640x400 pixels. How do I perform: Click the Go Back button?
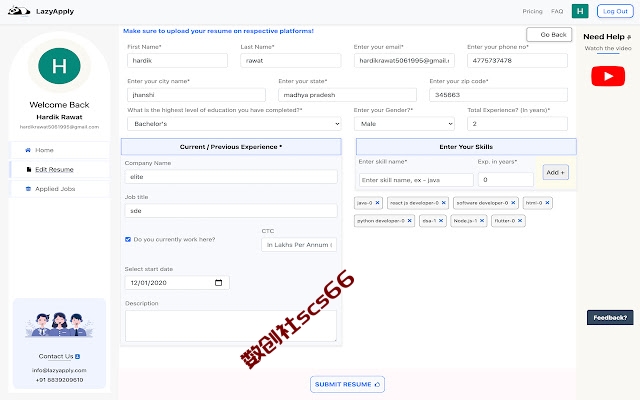549,35
